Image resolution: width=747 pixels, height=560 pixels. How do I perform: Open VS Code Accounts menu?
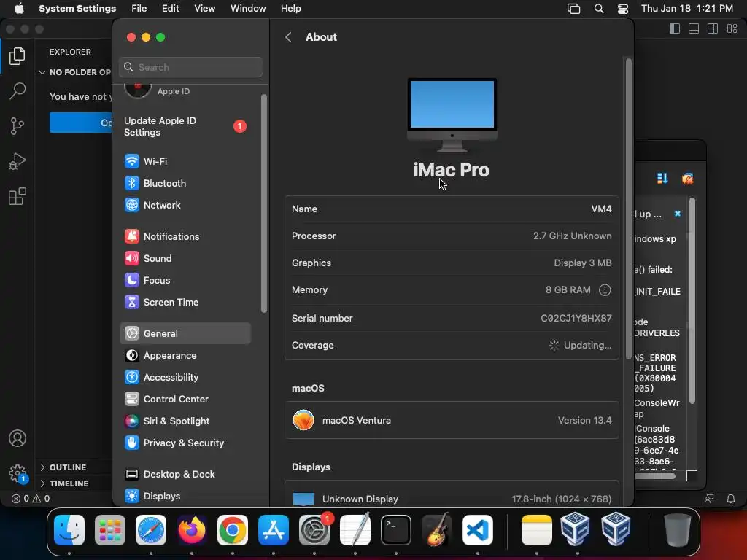click(x=18, y=438)
